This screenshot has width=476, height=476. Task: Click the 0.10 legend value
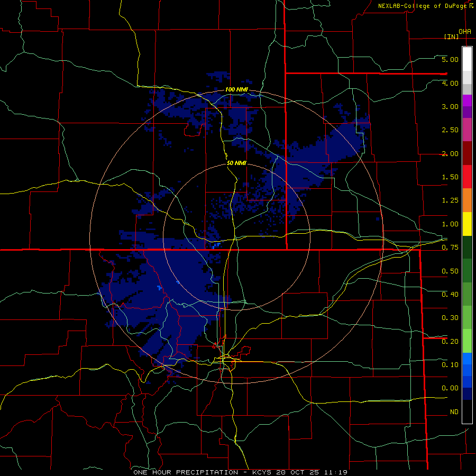pyautogui.click(x=450, y=365)
